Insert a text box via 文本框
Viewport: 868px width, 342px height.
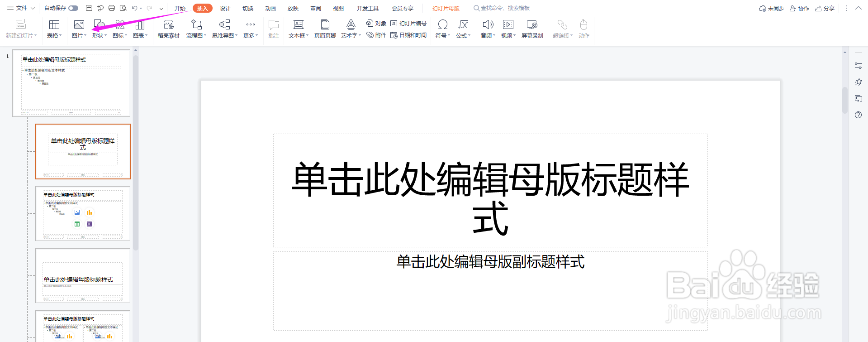(299, 29)
